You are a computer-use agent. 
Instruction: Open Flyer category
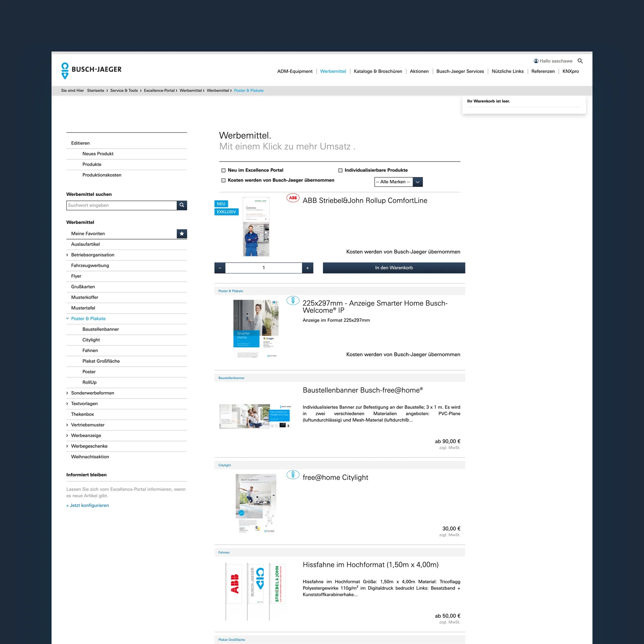(76, 276)
